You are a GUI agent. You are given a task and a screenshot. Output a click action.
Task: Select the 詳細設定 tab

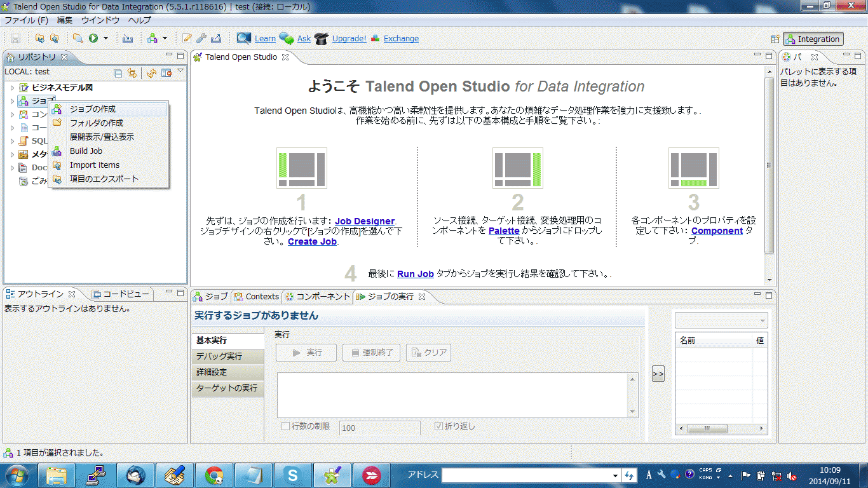click(x=227, y=372)
